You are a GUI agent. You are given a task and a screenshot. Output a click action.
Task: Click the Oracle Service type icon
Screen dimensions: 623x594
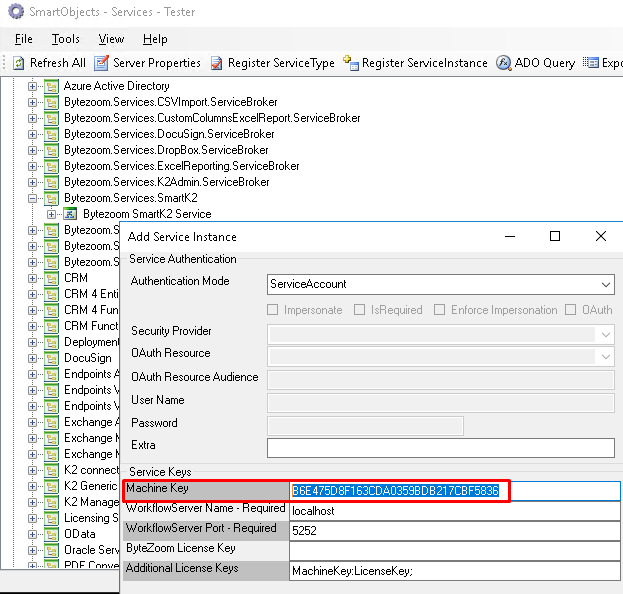[x=51, y=550]
